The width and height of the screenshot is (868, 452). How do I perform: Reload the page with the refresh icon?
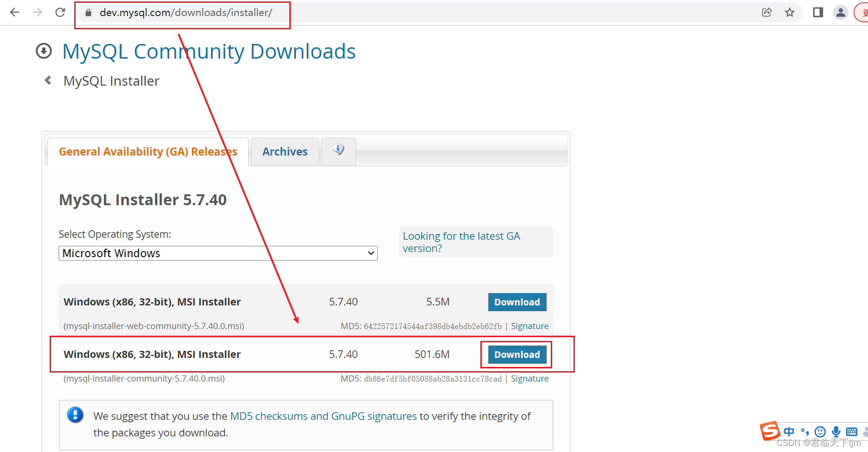[60, 12]
